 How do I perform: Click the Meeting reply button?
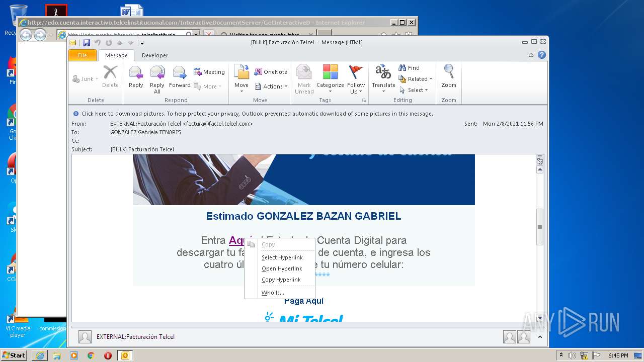click(209, 72)
